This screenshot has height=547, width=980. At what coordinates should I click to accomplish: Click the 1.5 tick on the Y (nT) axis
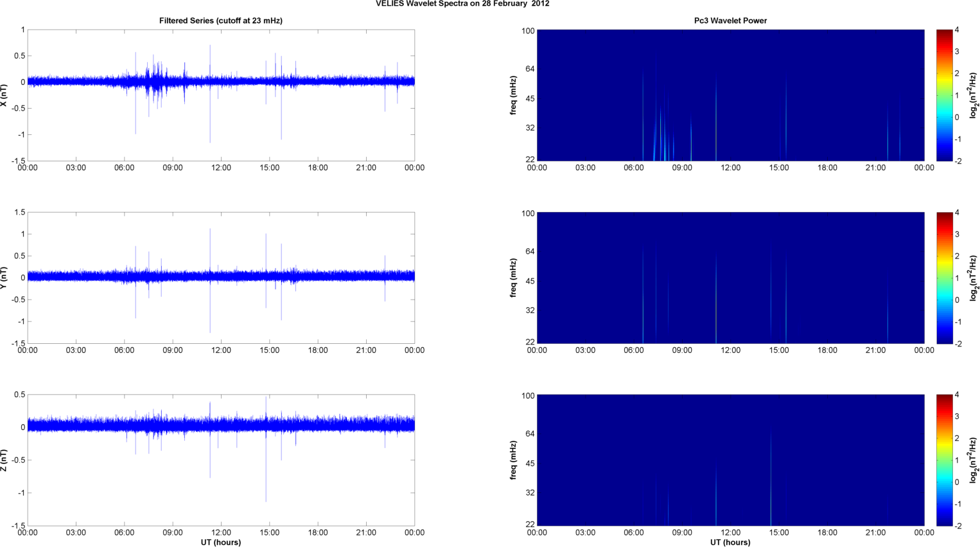pyautogui.click(x=19, y=212)
